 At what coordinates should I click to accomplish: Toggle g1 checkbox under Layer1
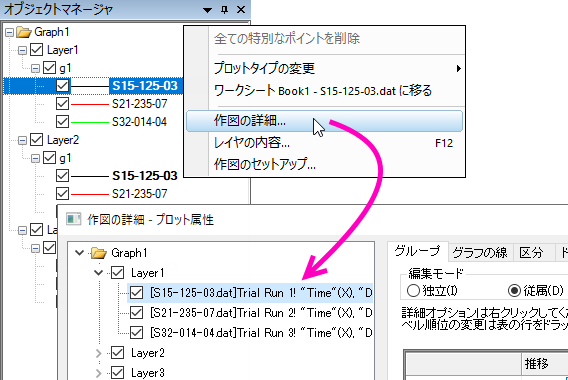[50, 68]
